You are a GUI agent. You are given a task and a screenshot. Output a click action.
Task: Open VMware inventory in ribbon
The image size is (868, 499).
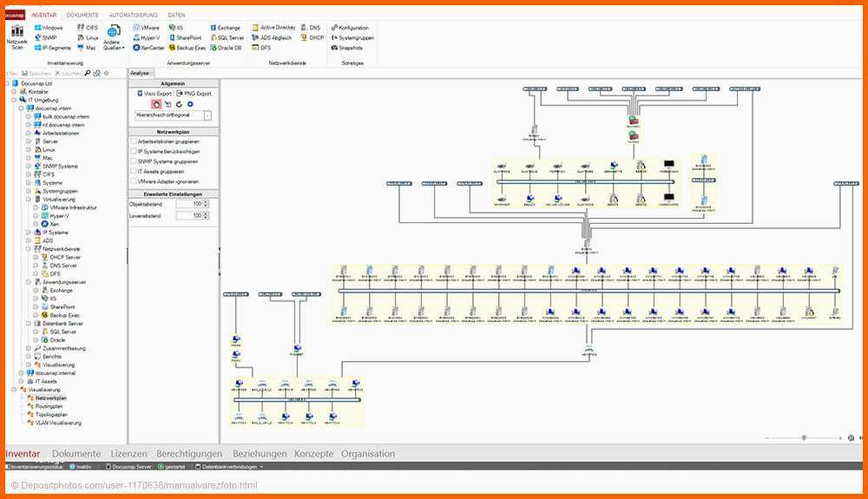coord(146,28)
